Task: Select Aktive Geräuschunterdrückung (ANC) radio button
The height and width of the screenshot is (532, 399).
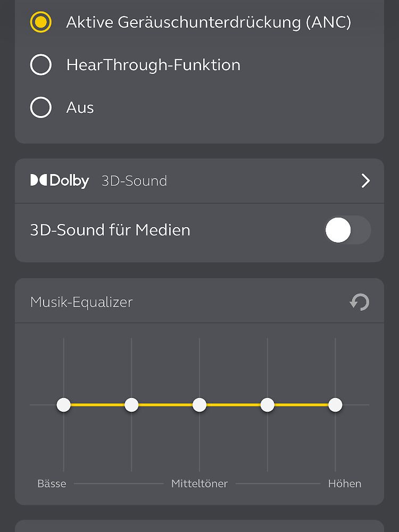Action: pos(41,22)
